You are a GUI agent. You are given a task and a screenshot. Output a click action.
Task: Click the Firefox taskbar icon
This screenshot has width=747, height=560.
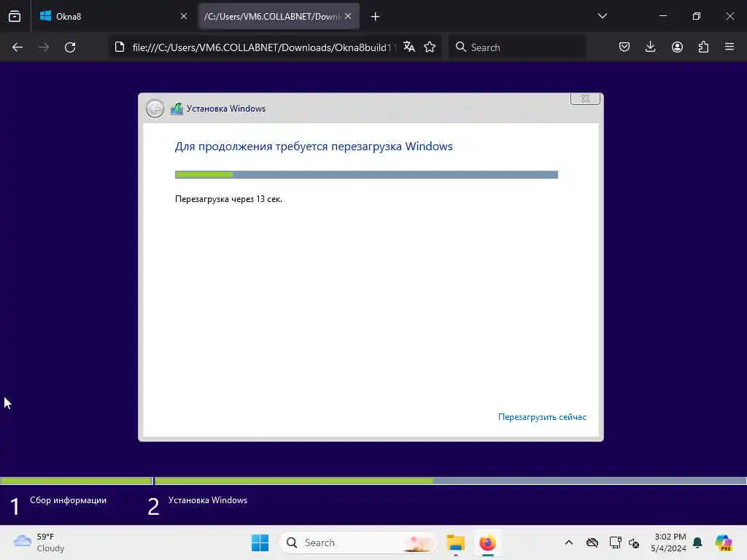[487, 542]
